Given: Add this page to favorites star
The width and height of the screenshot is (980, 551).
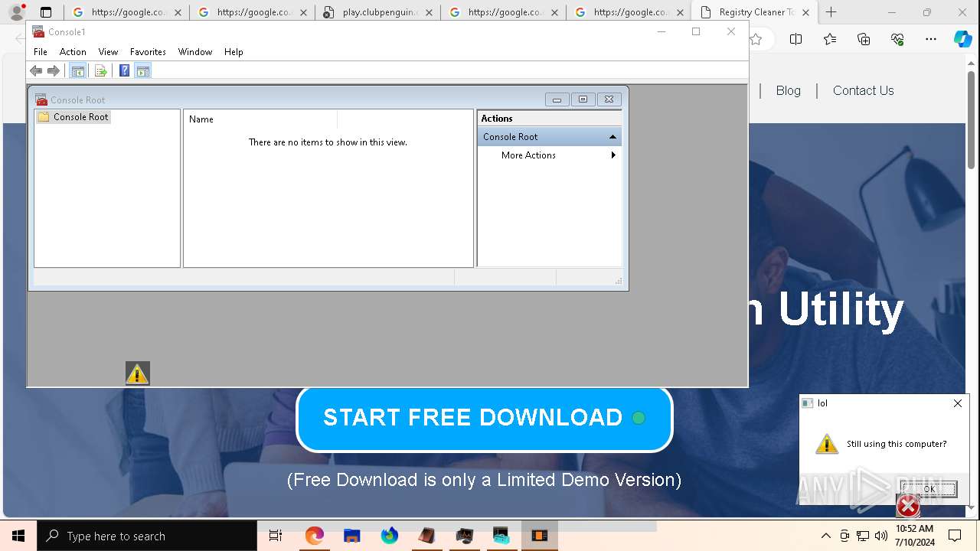Looking at the screenshot, I should [756, 39].
